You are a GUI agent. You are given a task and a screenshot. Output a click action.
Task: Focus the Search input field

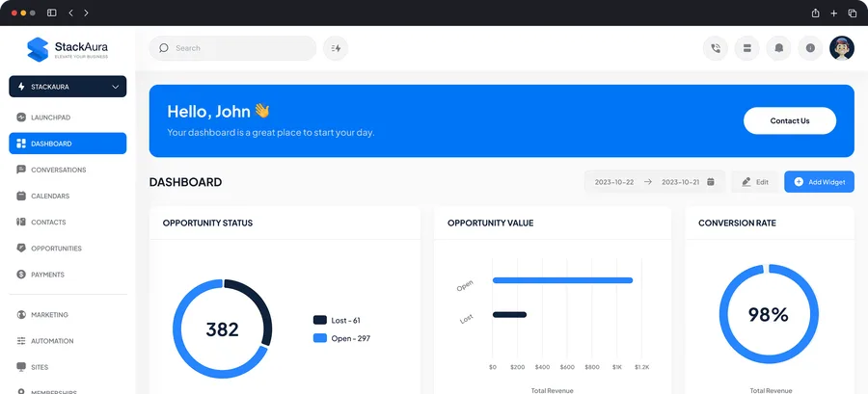pyautogui.click(x=232, y=48)
